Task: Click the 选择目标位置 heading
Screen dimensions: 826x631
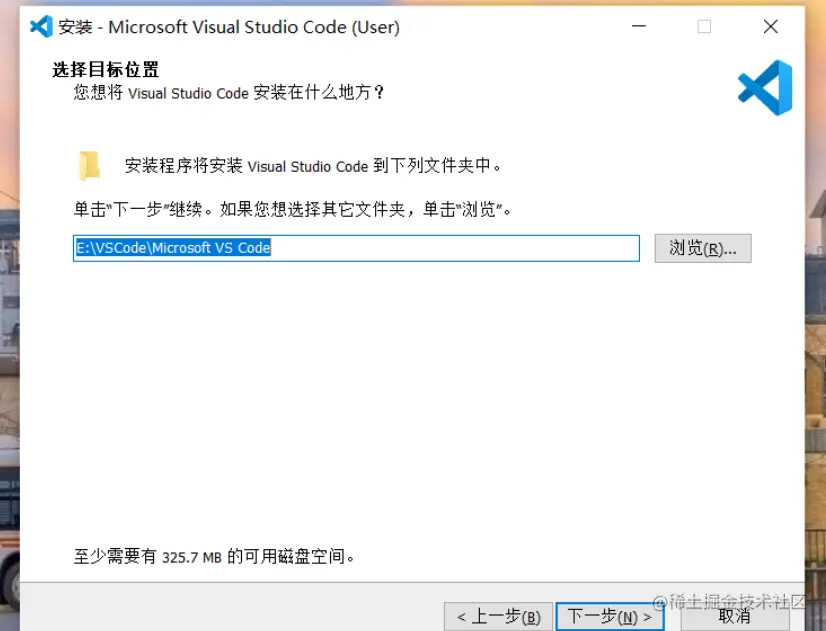Action: click(105, 69)
